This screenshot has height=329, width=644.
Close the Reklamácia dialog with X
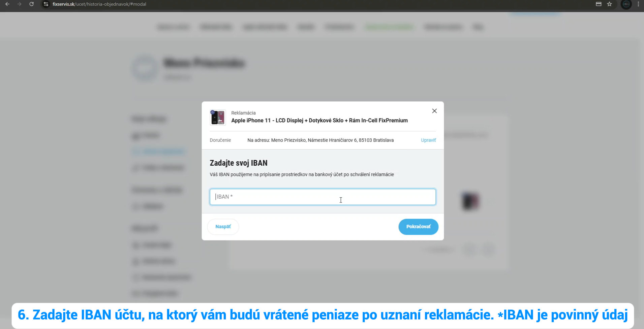point(434,111)
